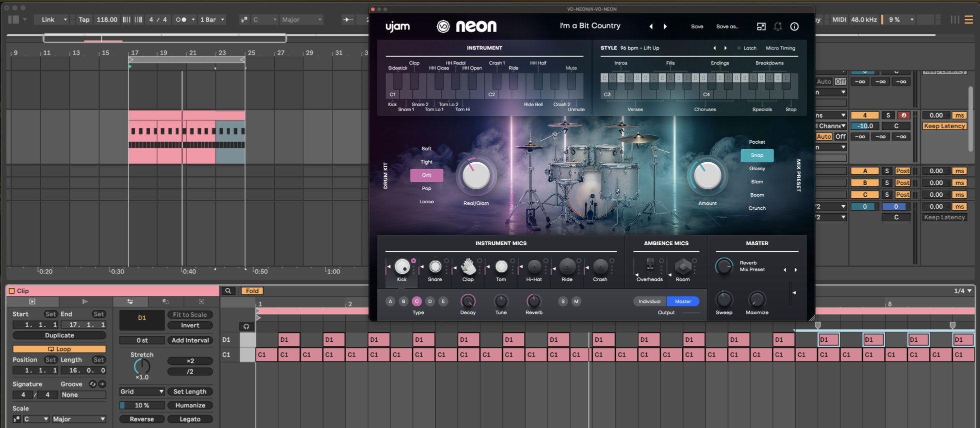Click the Neon Save button
980x428 pixels.
click(697, 27)
